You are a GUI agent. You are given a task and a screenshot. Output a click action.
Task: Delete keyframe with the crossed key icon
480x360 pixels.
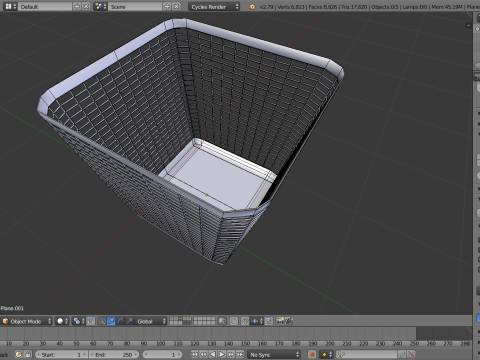412,354
